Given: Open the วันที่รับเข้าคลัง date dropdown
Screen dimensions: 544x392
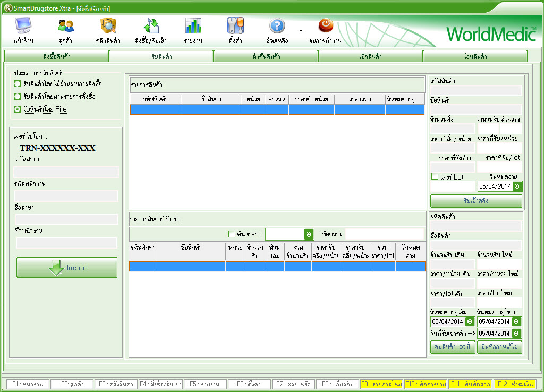Looking at the screenshot, I should coord(516,334).
